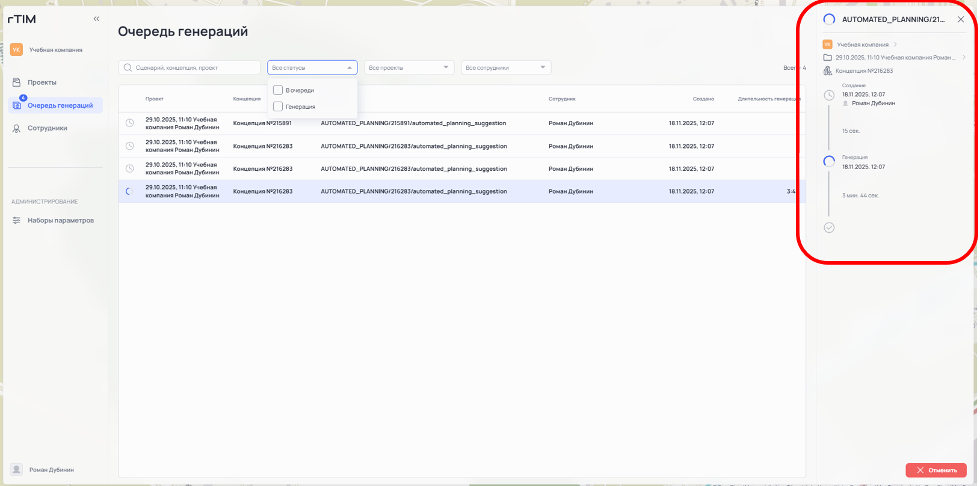
Task: Collapse the sidebar with double-chevron icon
Action: (96, 19)
